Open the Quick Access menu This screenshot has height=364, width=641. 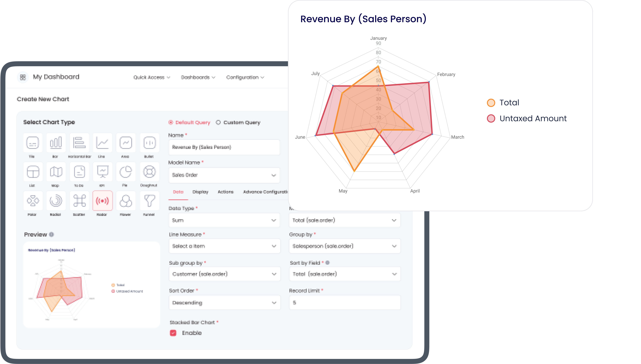[x=152, y=78]
